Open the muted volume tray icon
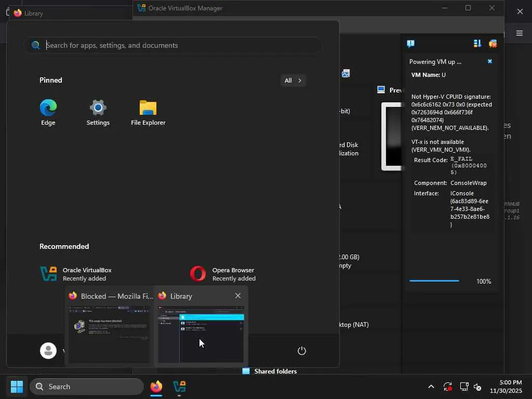The image size is (532, 399). (x=478, y=387)
